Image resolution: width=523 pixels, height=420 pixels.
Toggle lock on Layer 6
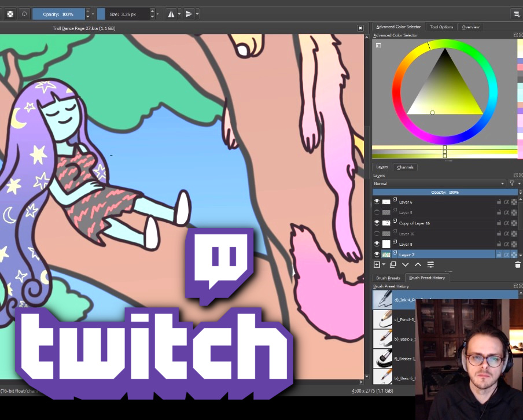pos(499,202)
